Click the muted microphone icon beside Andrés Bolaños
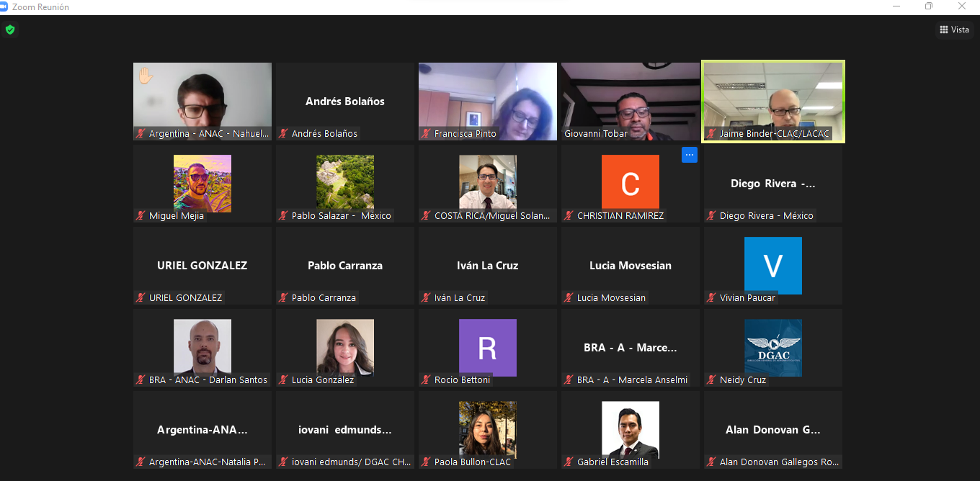 284,134
